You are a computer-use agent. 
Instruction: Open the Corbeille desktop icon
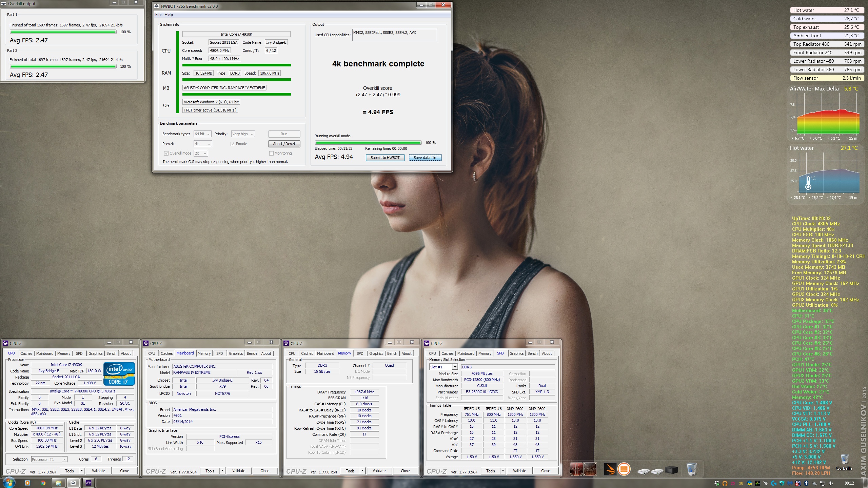844,462
